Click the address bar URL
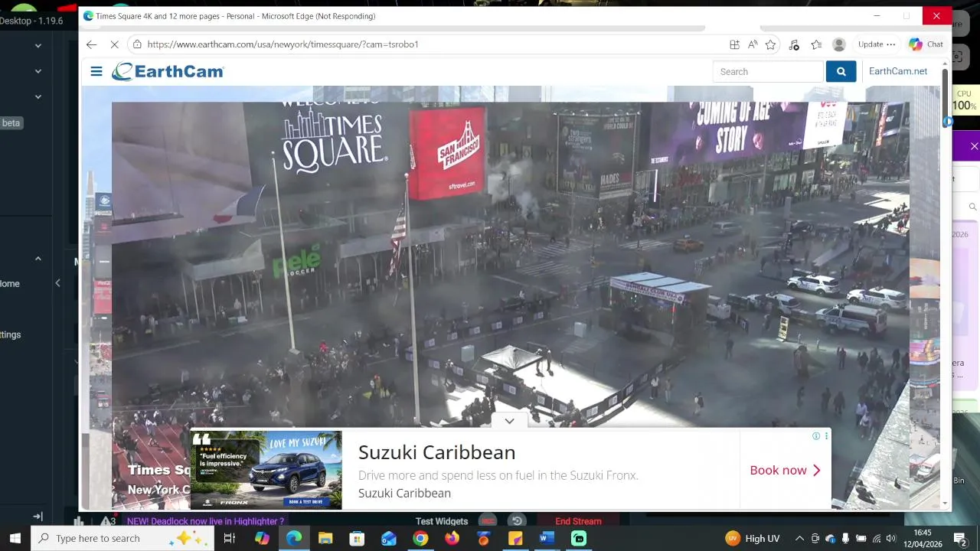This screenshot has height=551, width=980. click(283, 44)
